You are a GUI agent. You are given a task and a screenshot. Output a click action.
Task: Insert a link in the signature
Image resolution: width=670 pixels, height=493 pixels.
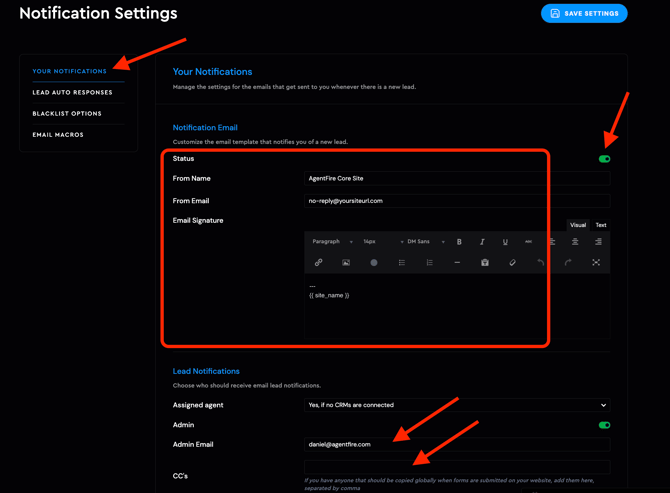(x=318, y=263)
